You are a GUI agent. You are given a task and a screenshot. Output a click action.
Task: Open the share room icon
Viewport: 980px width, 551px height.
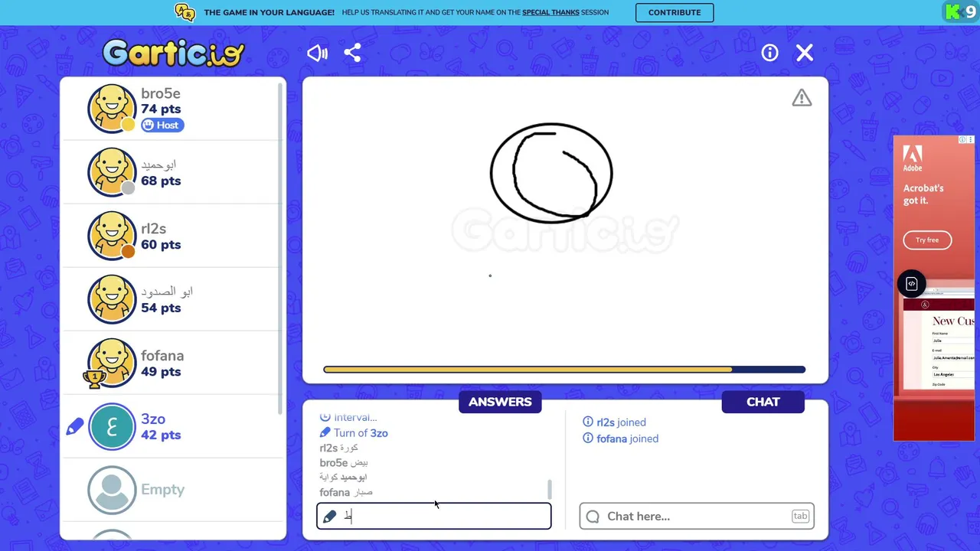point(352,53)
